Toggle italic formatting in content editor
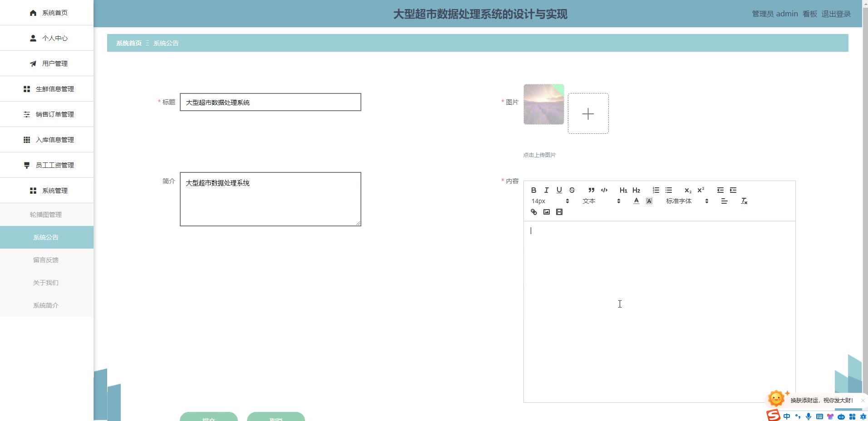 [x=547, y=190]
